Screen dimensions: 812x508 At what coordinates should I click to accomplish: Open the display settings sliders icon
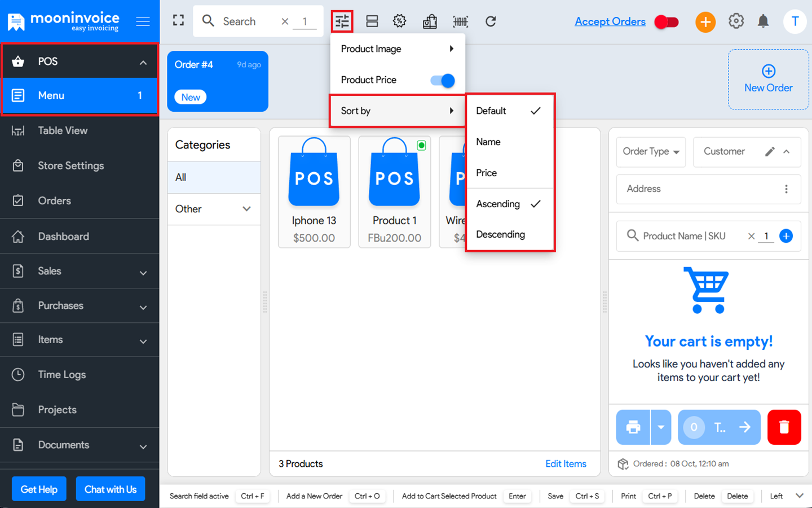342,21
